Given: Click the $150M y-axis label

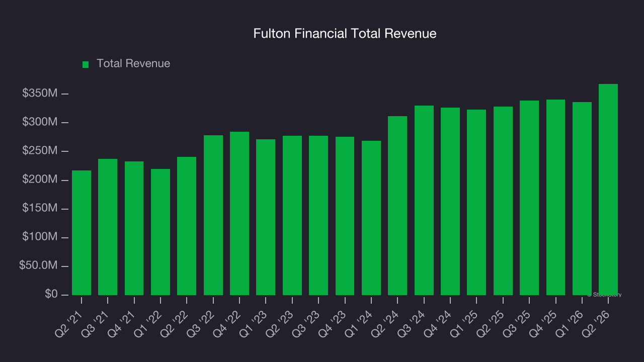Looking at the screenshot, I should [x=40, y=208].
